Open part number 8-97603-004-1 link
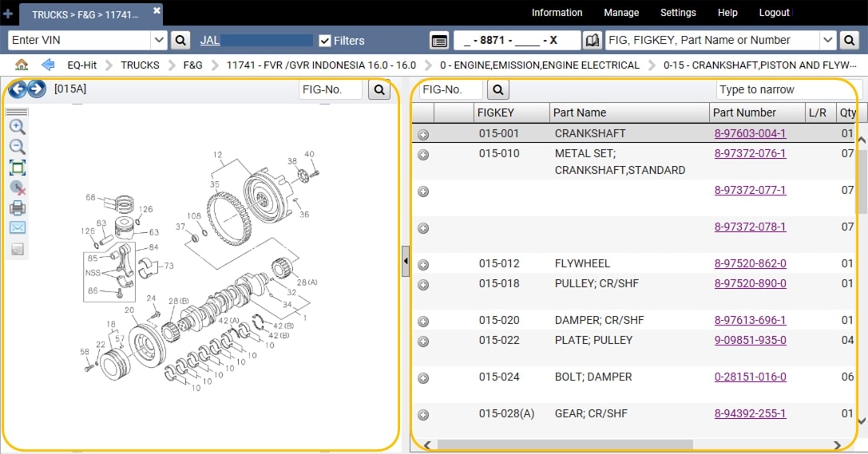 (750, 134)
